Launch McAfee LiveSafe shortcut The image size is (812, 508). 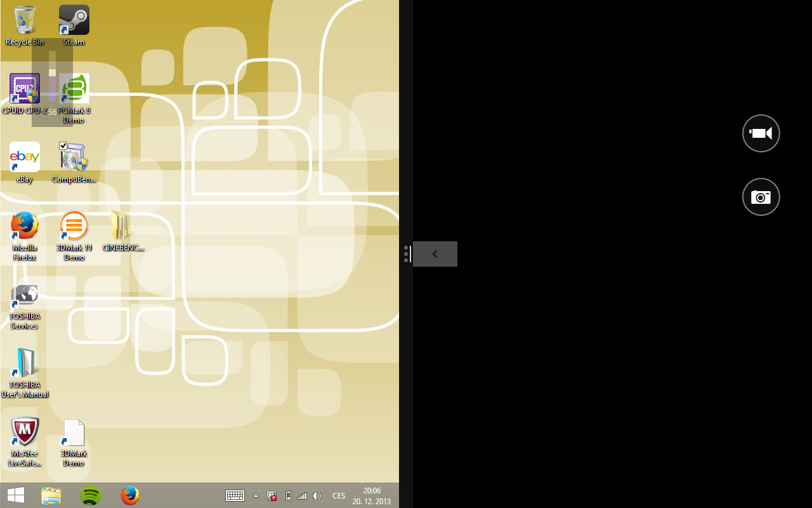coord(25,441)
